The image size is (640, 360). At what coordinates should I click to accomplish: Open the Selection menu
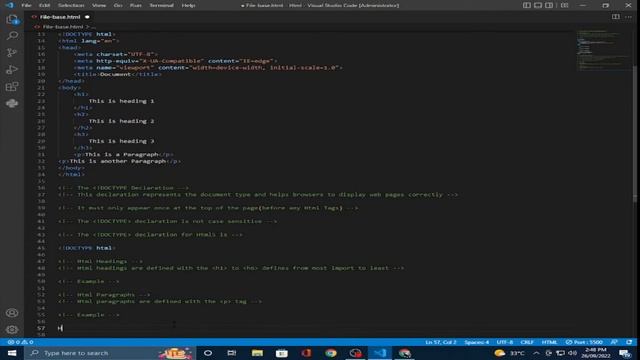[71, 5]
